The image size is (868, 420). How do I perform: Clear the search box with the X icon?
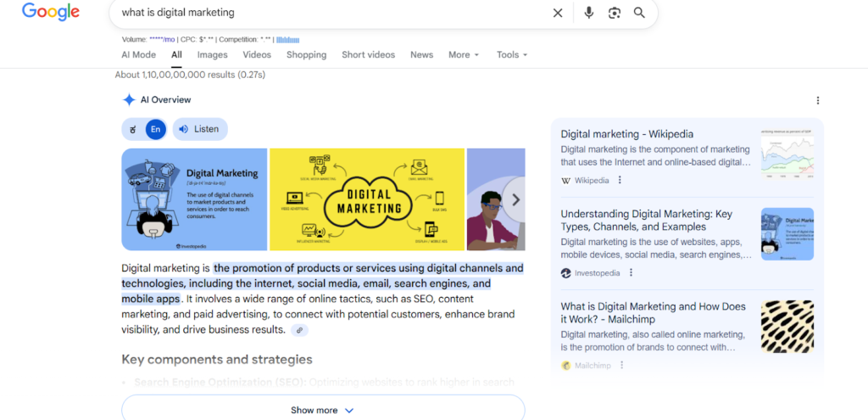click(558, 13)
